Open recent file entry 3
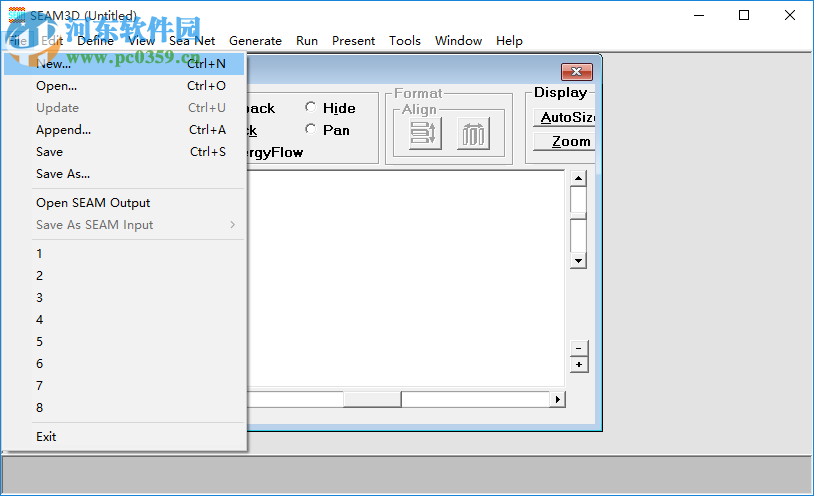The image size is (814, 496). (x=124, y=298)
